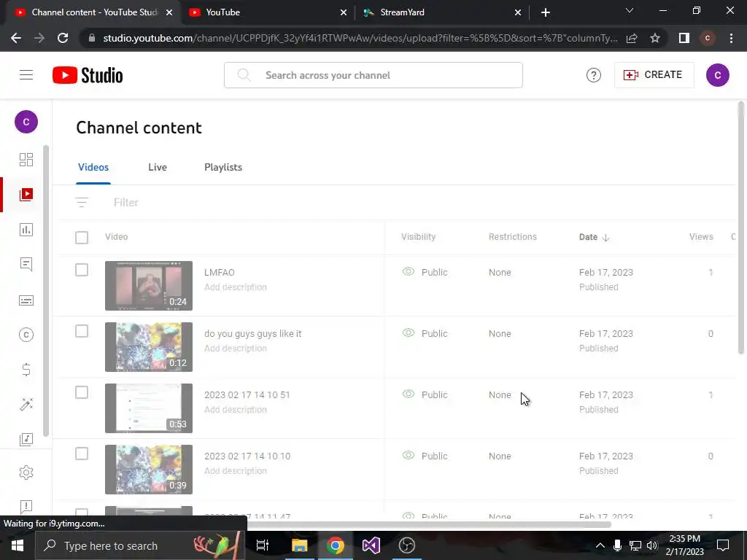Open visibility dropdown for 2023 02 17 14 10 51
This screenshot has width=747, height=560.
(425, 394)
